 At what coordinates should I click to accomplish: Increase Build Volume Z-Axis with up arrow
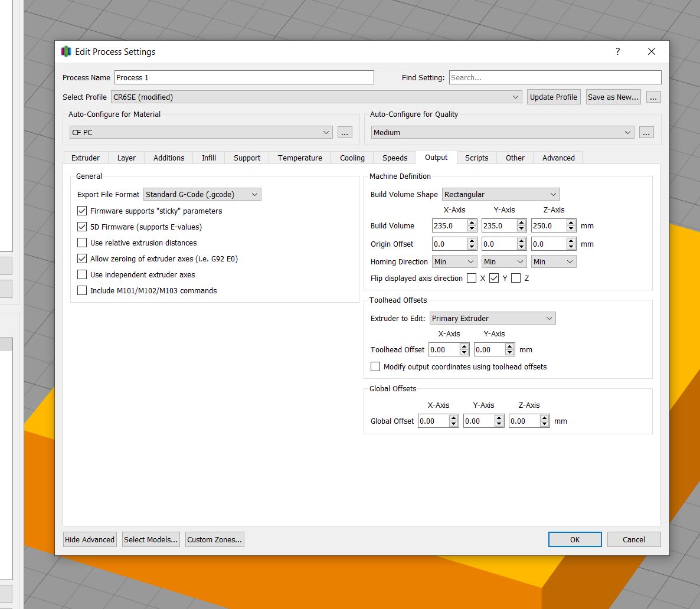tap(571, 223)
